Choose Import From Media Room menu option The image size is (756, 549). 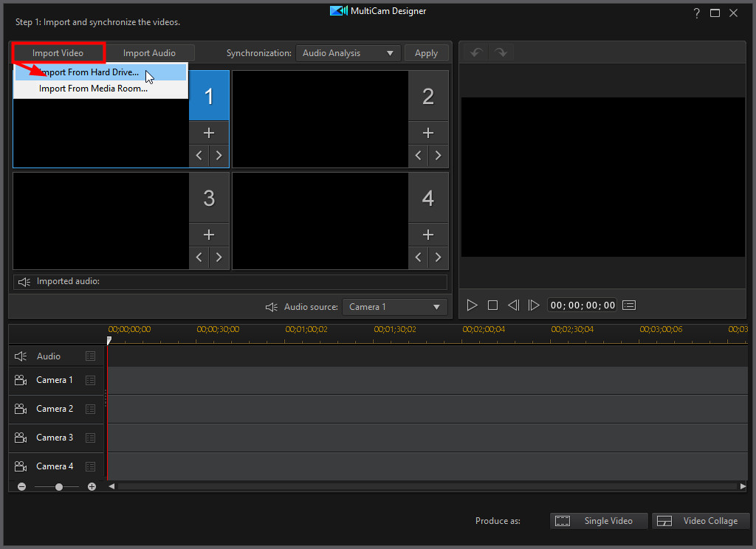tap(100, 89)
